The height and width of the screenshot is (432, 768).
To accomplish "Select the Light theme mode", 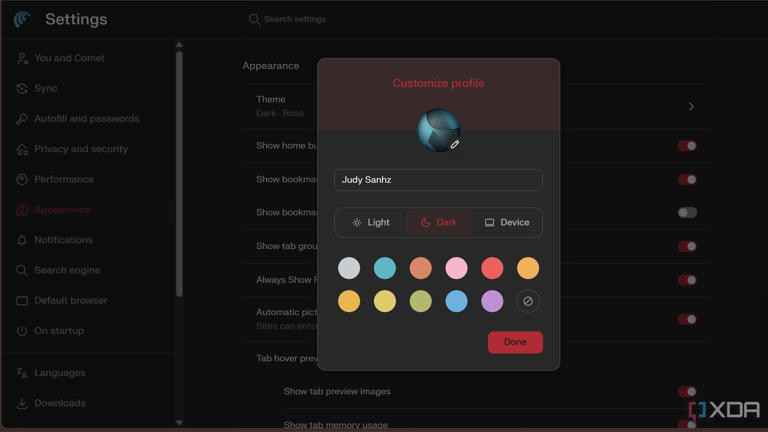I will [371, 223].
